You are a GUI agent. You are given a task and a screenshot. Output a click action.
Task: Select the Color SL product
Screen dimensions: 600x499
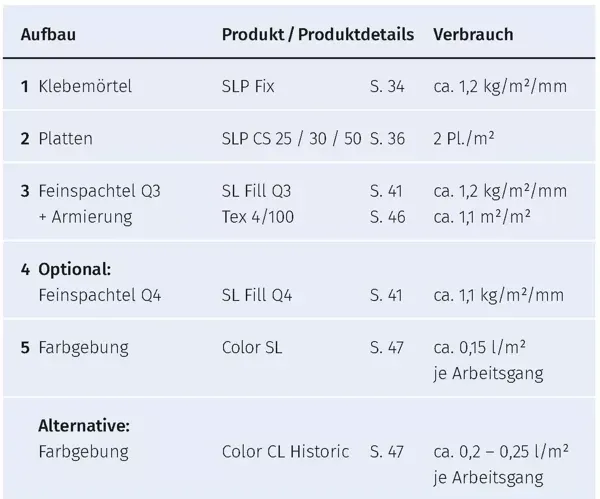coord(252,347)
